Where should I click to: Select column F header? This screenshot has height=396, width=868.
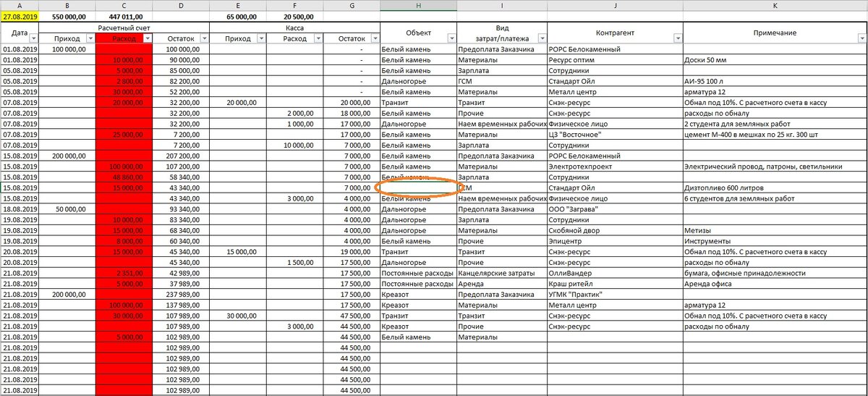[295, 5]
